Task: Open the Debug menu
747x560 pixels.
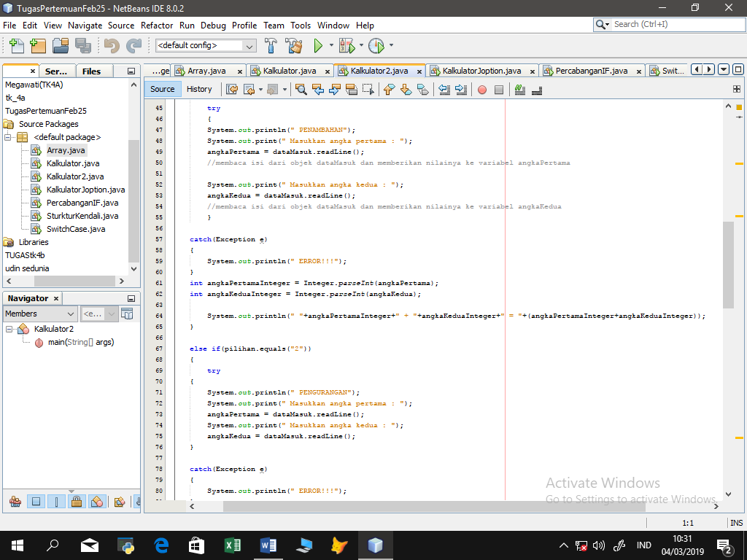Action: [x=213, y=26]
